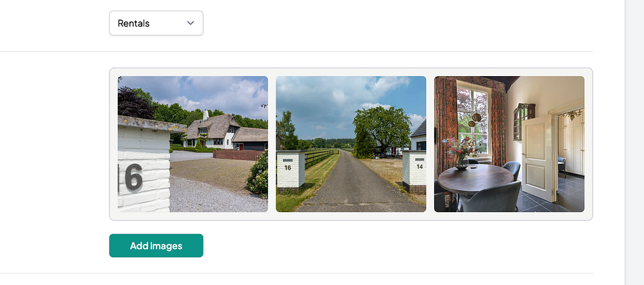The width and height of the screenshot is (644, 285).
Task: Select the dining room interior photo thumbnail
Action: tap(509, 144)
